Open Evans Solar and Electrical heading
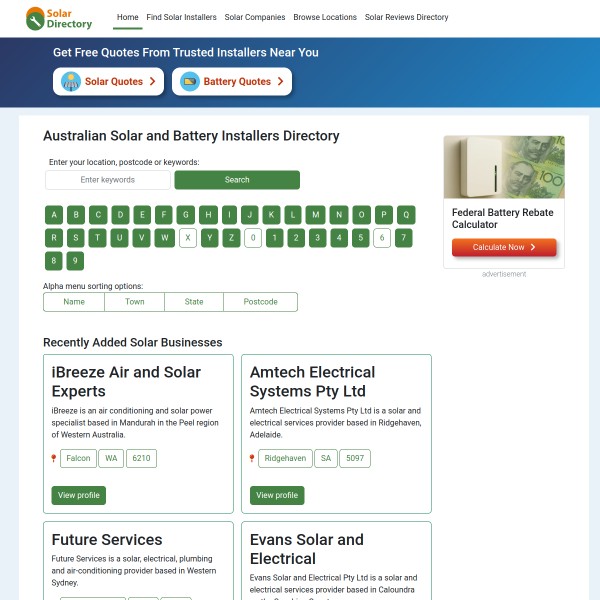The image size is (600, 600). click(307, 549)
